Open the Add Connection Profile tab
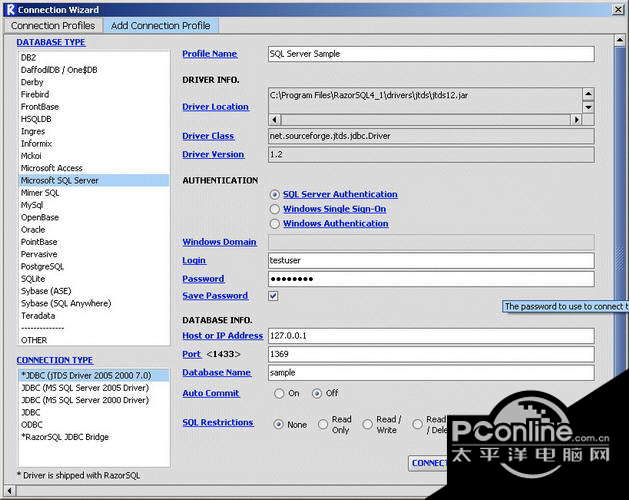This screenshot has height=500, width=629. 160,26
